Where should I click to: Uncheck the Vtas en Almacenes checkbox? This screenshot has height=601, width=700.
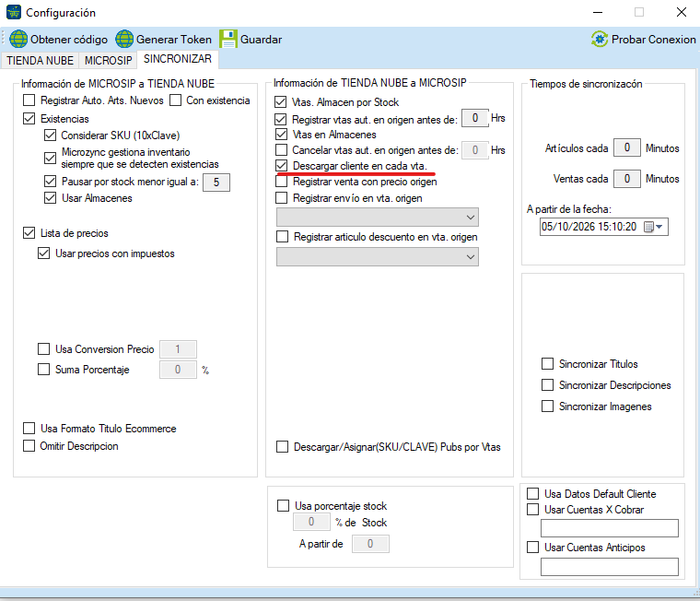(x=281, y=134)
